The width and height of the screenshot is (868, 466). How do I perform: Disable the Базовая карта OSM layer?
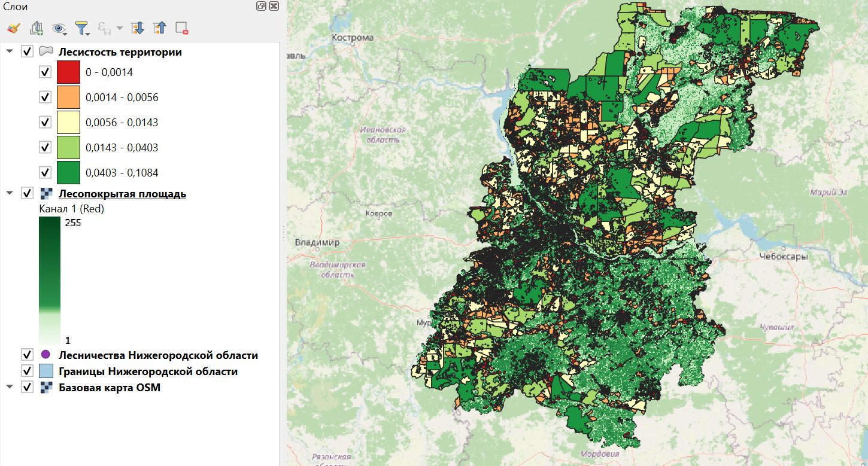[27, 388]
